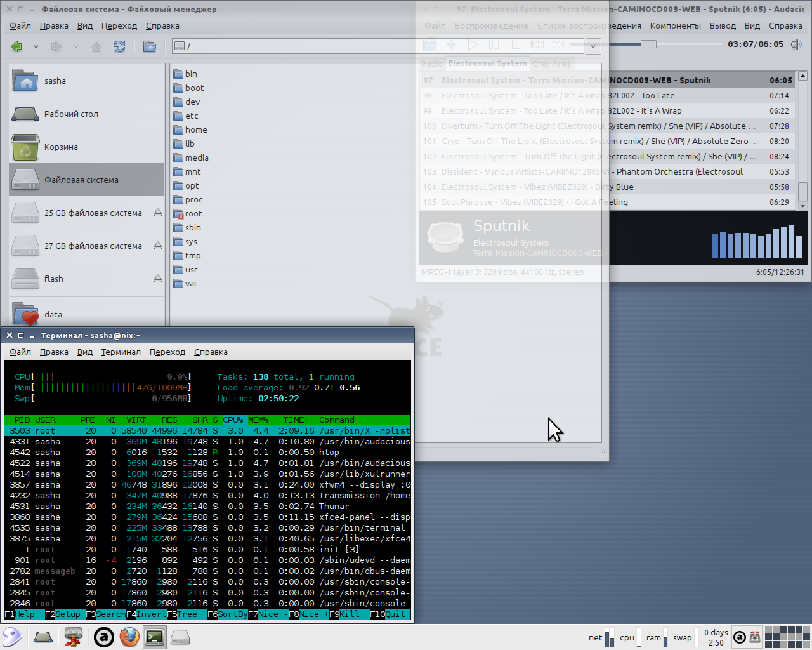Select htop row for Thunar process
812x650 pixels.
[207, 507]
